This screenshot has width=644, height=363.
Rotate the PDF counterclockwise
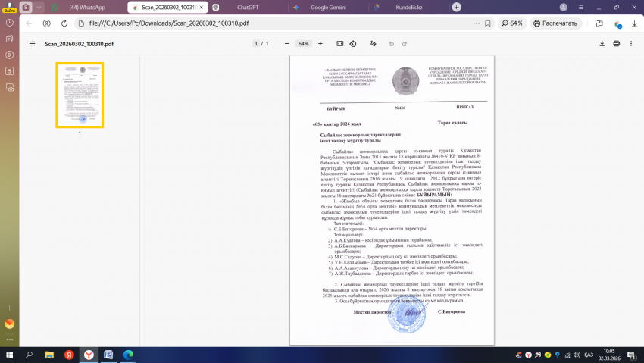[x=353, y=43]
